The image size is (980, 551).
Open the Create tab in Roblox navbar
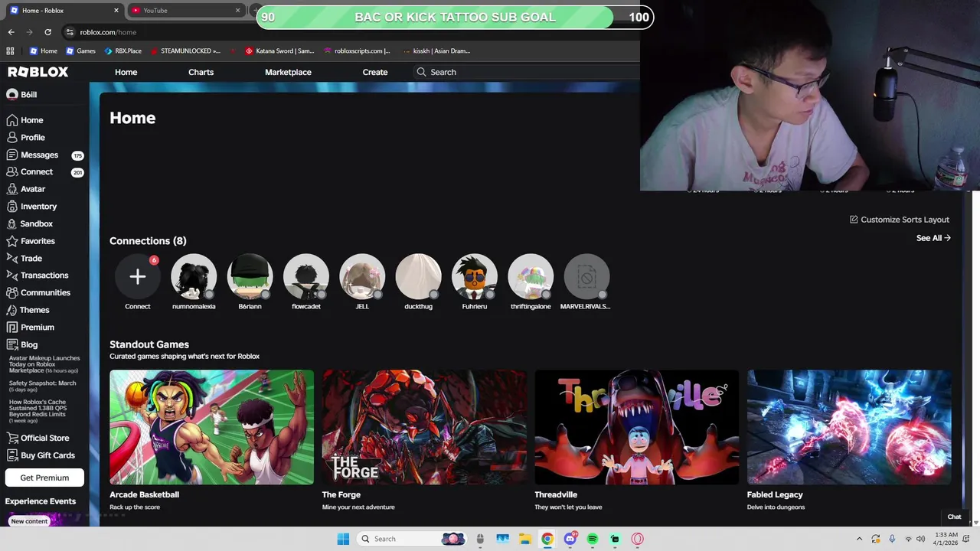(x=375, y=72)
